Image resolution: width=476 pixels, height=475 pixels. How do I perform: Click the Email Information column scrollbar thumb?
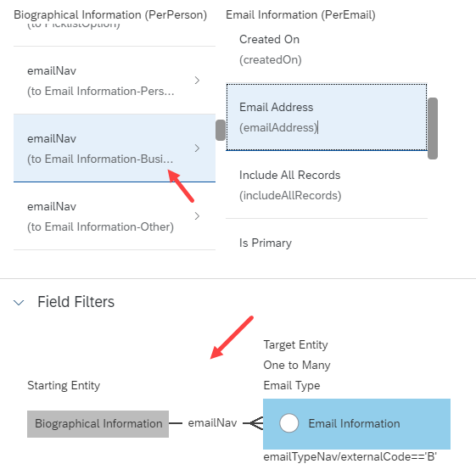433,128
